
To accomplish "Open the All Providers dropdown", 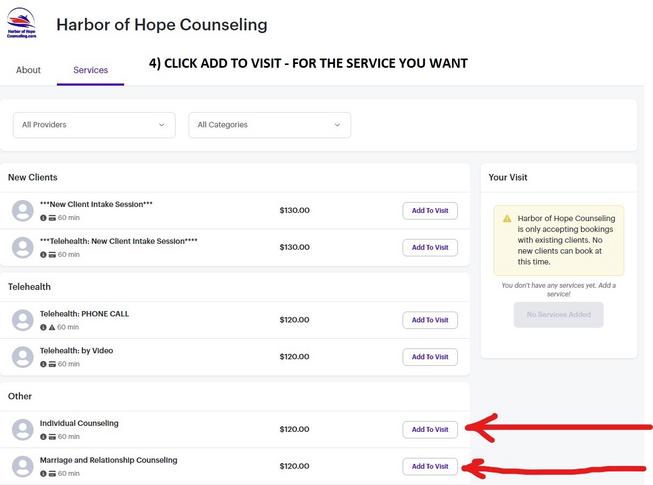I will tap(94, 125).
